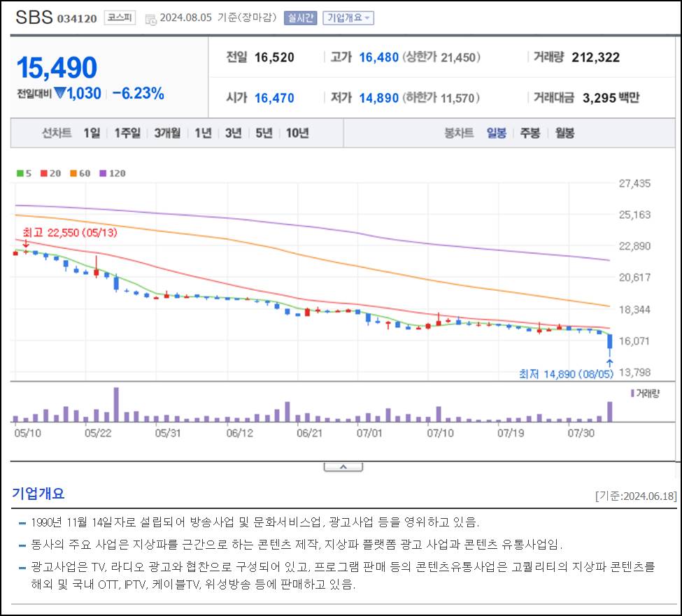Screen dimensions: 682x616
Task: Click the 18,344 price axis label
Action: pos(634,310)
